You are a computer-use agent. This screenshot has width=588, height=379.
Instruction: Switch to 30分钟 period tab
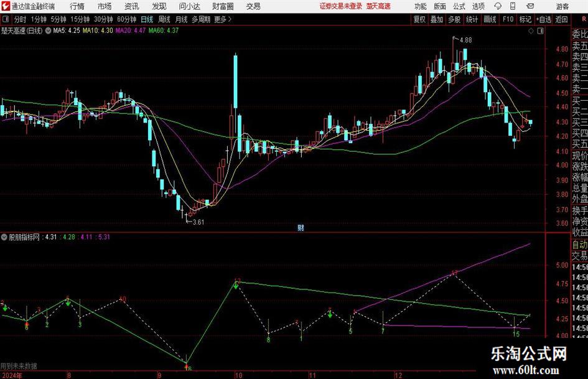point(103,19)
